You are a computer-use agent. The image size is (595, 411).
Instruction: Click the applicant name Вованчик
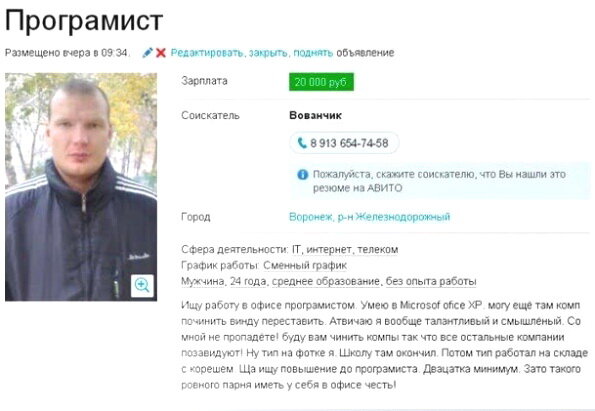(315, 115)
